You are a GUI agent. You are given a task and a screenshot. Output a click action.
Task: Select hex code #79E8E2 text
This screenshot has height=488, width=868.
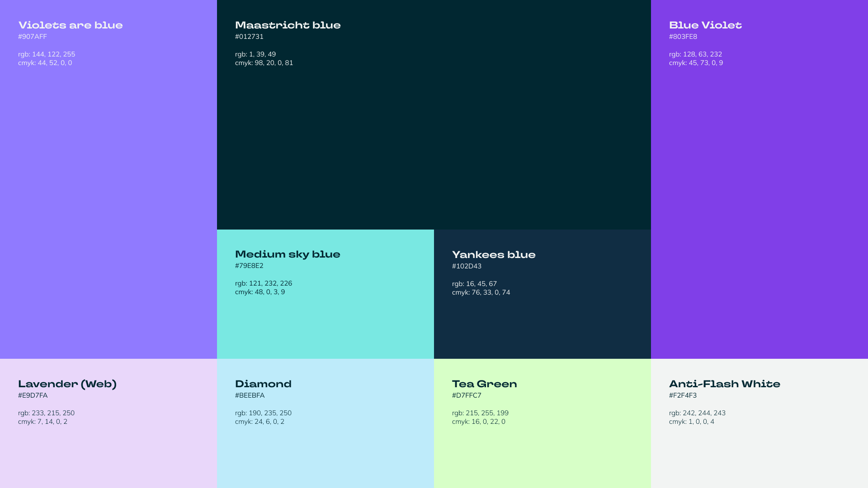coord(249,266)
